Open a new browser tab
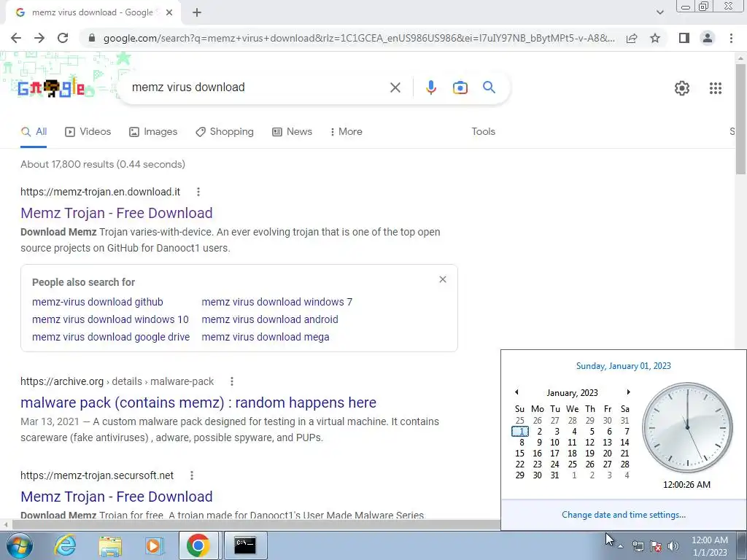Image resolution: width=747 pixels, height=560 pixels. point(197,13)
